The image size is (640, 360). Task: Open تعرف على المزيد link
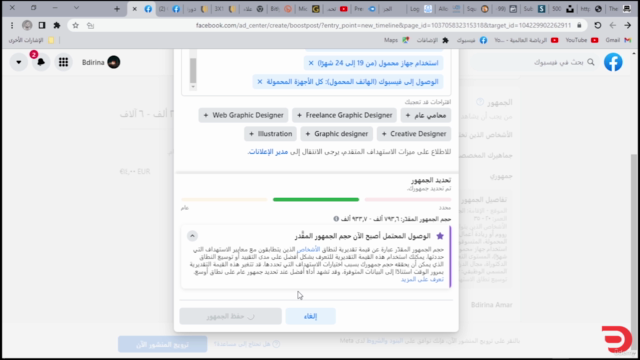tap(422, 280)
